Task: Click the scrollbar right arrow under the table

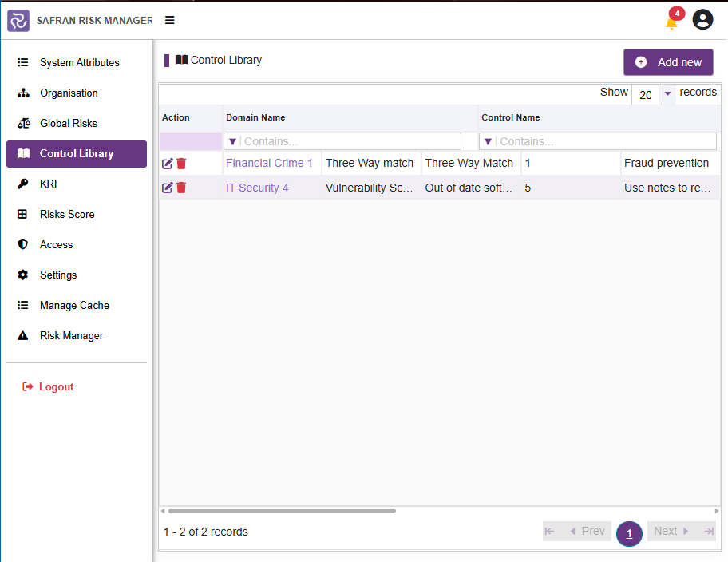Action: (716, 511)
